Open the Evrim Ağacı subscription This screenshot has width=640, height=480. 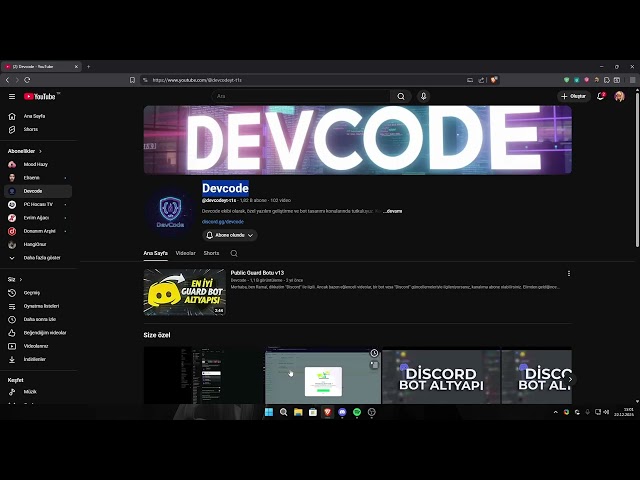coord(38,218)
